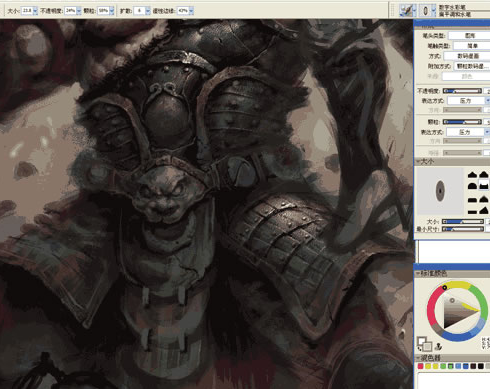The height and width of the screenshot is (389, 490).
Task: Pick the black mixer swatch
Action: tap(481, 366)
